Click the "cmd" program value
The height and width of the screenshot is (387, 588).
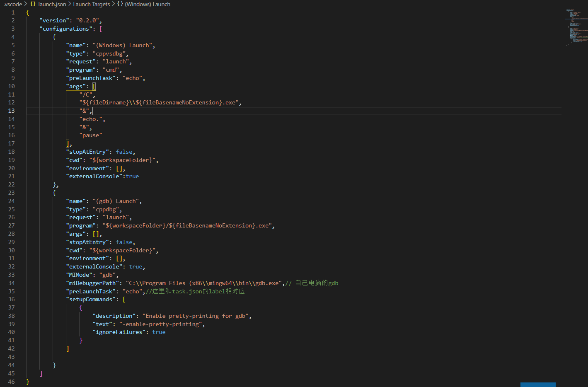point(111,70)
